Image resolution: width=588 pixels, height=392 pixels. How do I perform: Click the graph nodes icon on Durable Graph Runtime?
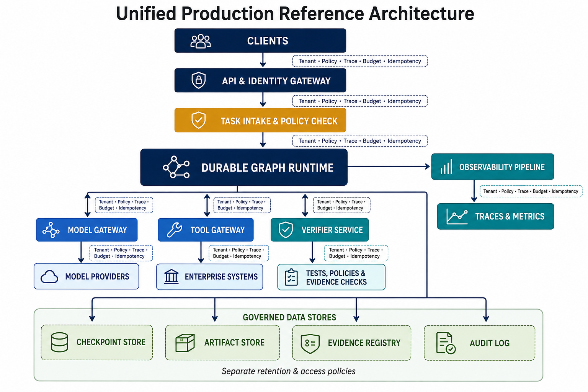click(176, 167)
